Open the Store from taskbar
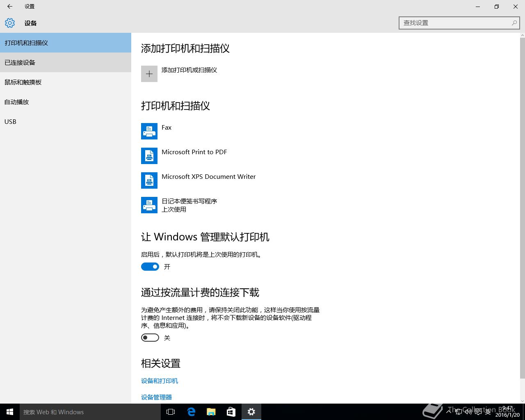Image resolution: width=525 pixels, height=420 pixels. click(231, 412)
